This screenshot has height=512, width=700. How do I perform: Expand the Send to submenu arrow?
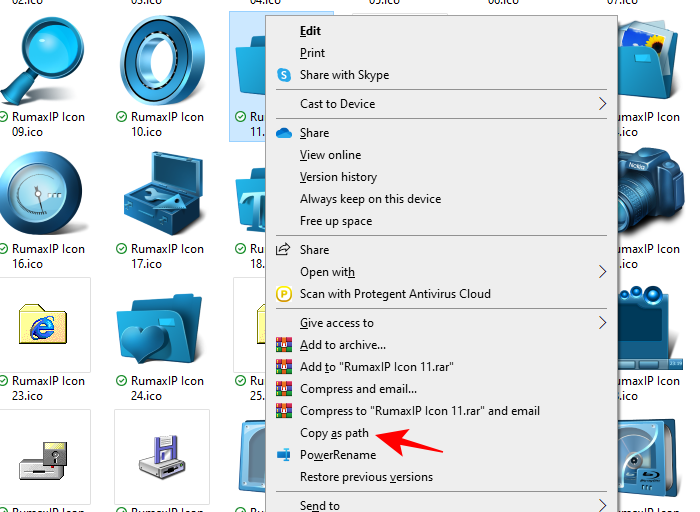602,505
